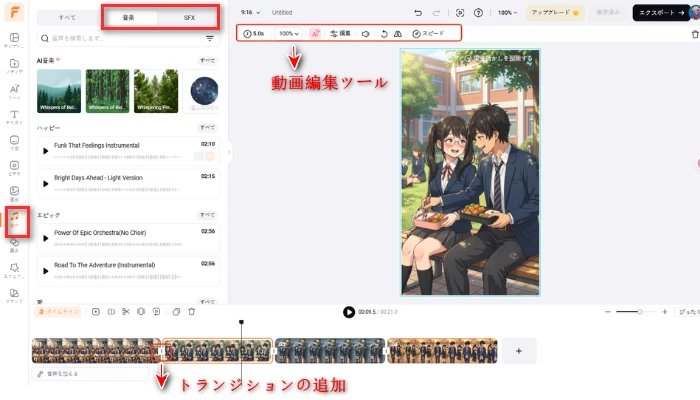Show all エピック tracks via its すべて button
Viewport: 700px width, 400px height.
click(207, 215)
